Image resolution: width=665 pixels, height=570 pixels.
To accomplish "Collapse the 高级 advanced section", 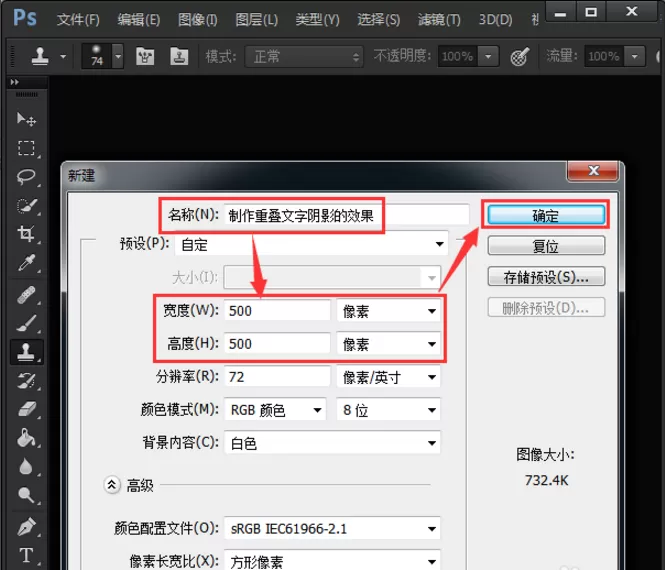I will [x=112, y=484].
